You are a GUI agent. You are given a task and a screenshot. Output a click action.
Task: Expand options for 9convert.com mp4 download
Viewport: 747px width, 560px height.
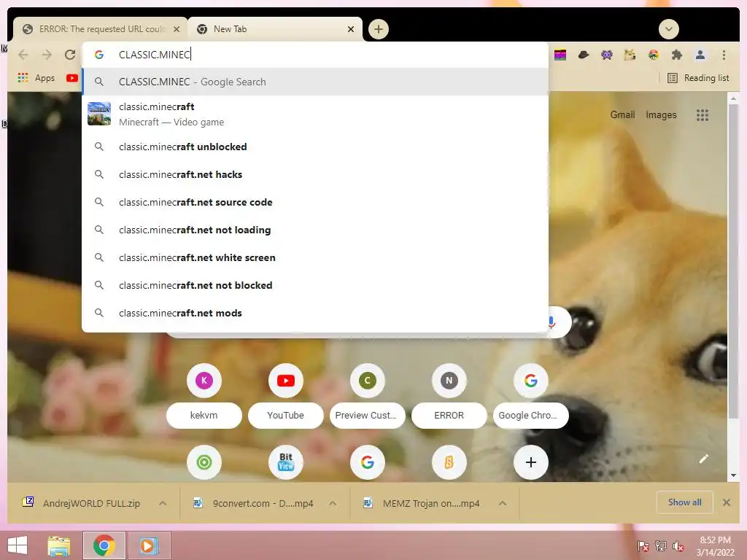[333, 503]
